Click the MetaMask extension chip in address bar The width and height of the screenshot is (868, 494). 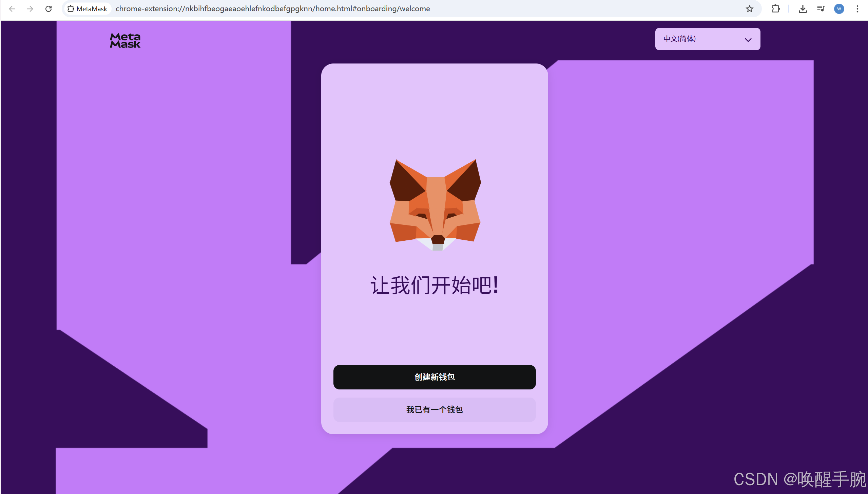coord(88,9)
